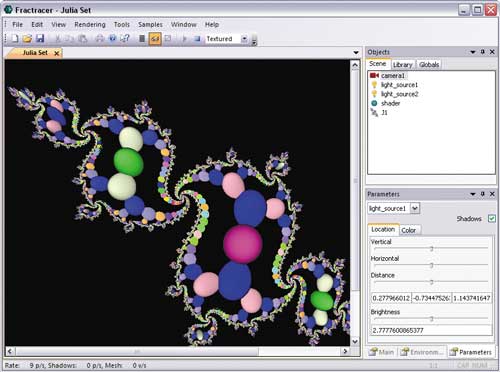Switch to the Main bottom panel tab
This screenshot has height=372, width=500.
tap(382, 352)
